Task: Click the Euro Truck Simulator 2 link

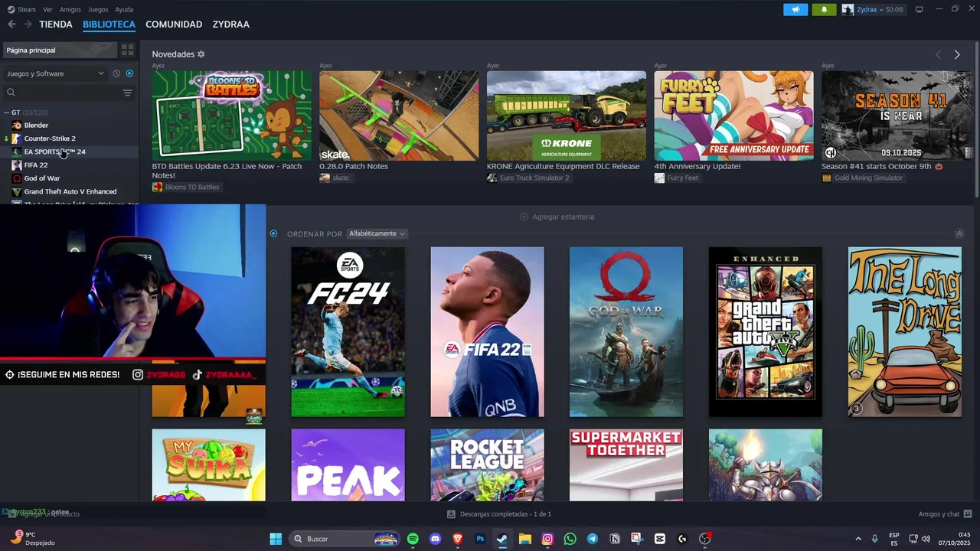Action: [534, 178]
